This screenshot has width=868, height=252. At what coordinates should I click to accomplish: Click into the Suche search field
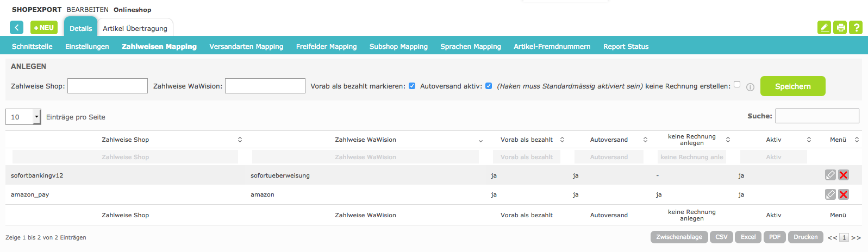coord(817,116)
